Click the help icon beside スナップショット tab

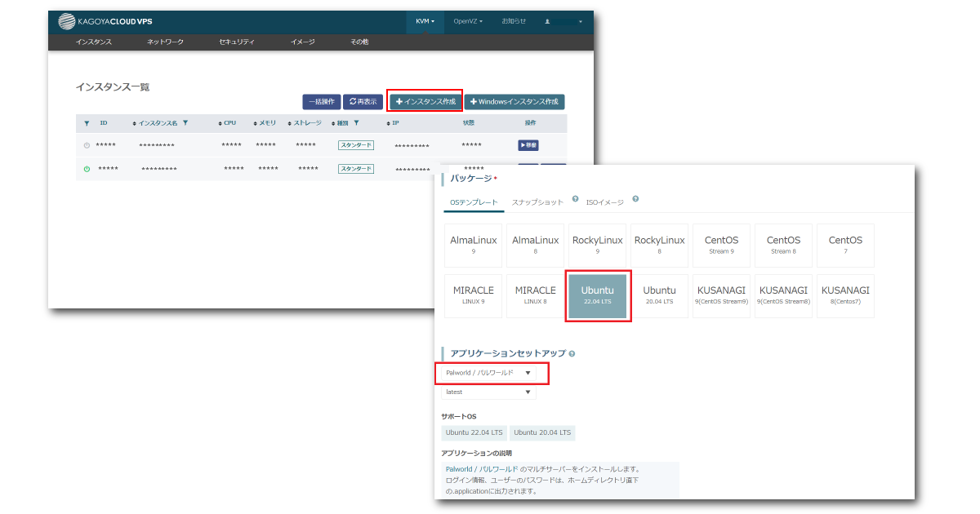(575, 199)
